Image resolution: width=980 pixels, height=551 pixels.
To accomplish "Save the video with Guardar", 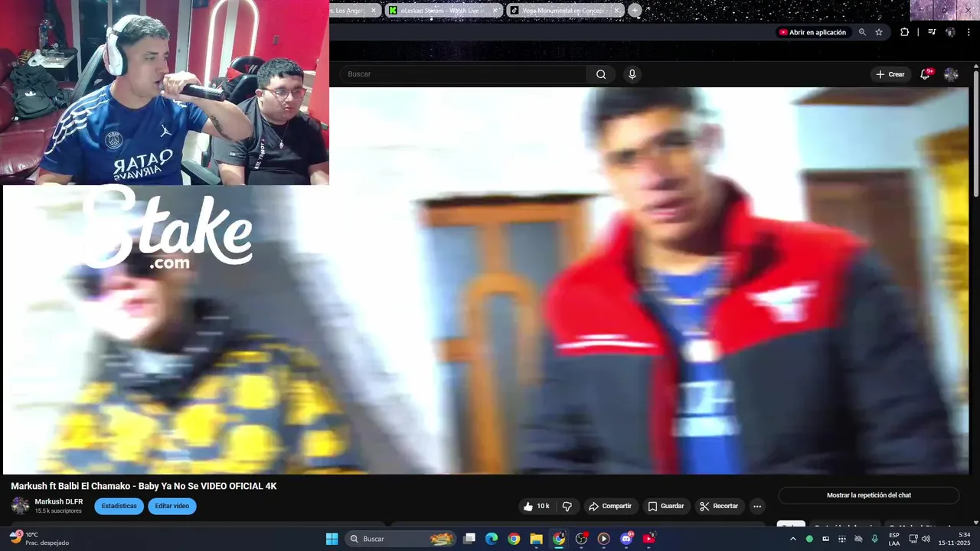I will 666,506.
